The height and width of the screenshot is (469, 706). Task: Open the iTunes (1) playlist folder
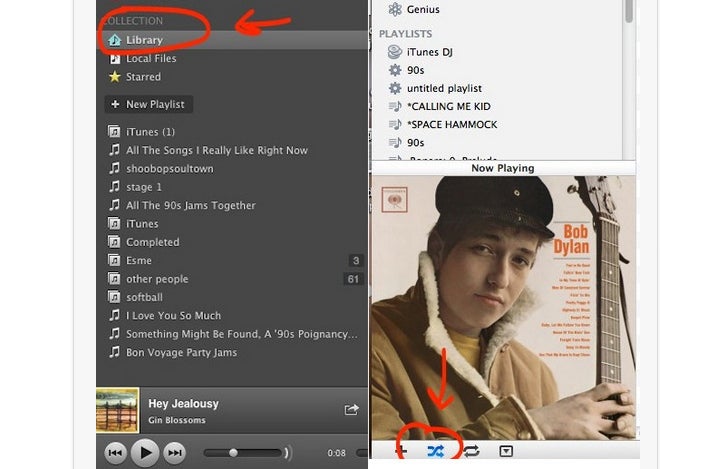pos(150,132)
